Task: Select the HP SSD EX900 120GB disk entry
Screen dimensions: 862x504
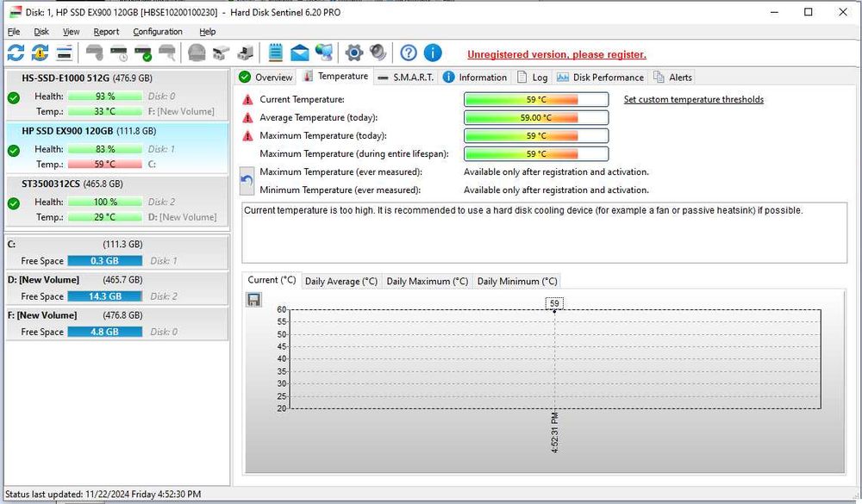Action: click(116, 147)
